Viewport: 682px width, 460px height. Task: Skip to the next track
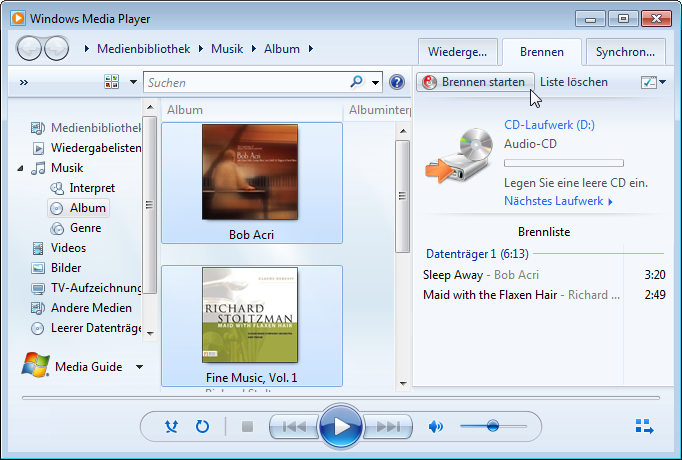pos(388,427)
